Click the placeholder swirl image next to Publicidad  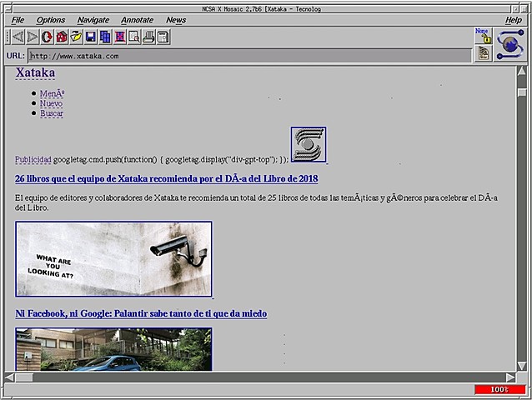click(309, 145)
